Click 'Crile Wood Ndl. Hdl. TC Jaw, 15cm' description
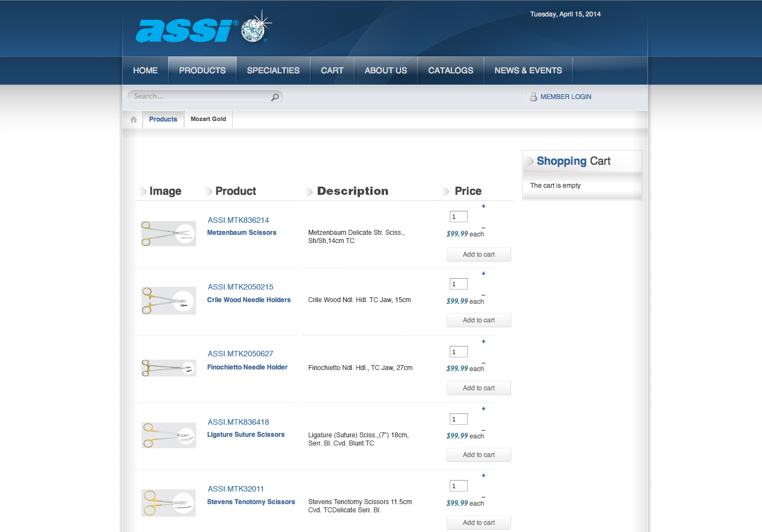The width and height of the screenshot is (762, 532). 359,300
